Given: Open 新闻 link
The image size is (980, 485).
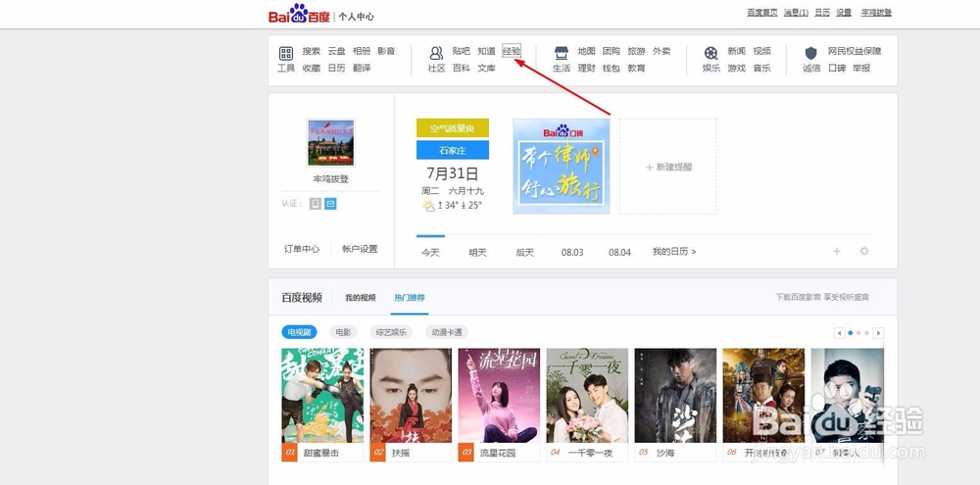Looking at the screenshot, I should pos(736,51).
